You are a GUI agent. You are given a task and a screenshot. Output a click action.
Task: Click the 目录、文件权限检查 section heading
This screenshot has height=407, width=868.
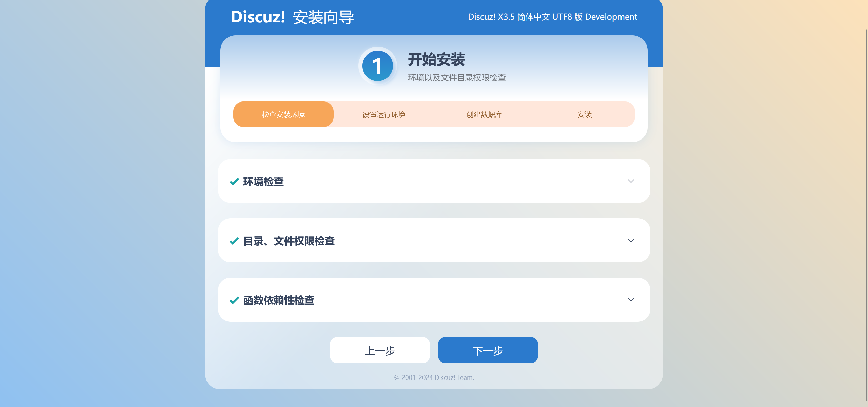tap(289, 241)
